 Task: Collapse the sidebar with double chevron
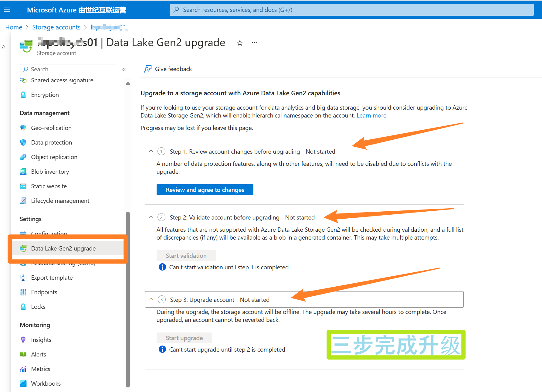pos(124,70)
